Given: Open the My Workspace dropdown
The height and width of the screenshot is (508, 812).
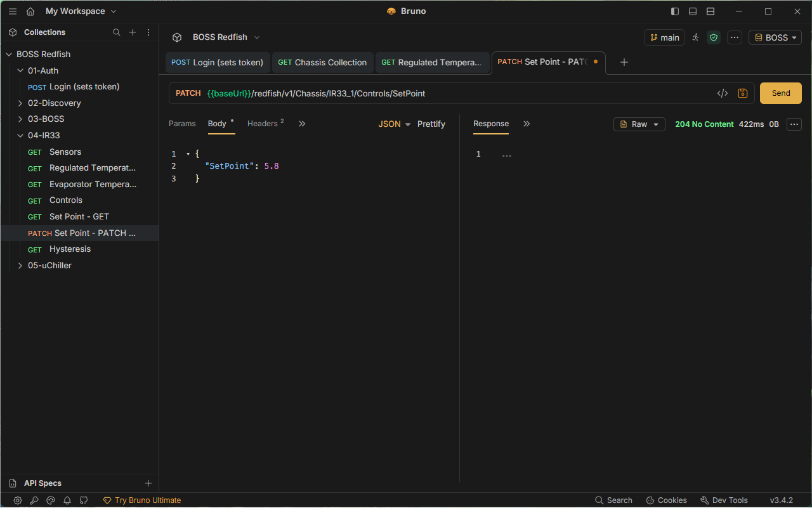Looking at the screenshot, I should [x=81, y=11].
